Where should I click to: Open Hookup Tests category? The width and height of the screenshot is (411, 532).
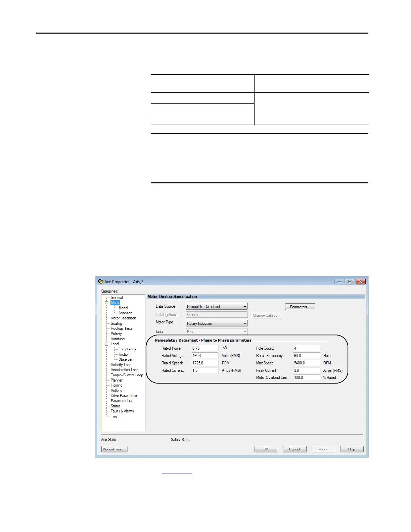click(x=122, y=328)
